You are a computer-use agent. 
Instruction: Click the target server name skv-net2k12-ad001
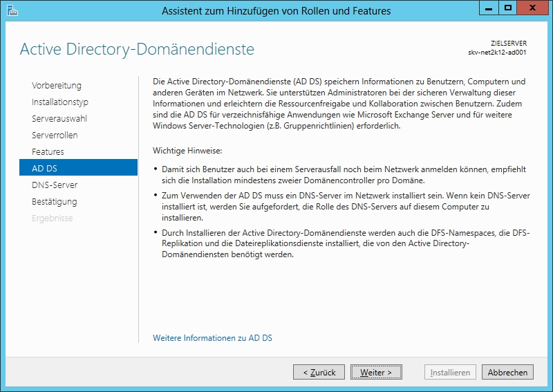(497, 53)
